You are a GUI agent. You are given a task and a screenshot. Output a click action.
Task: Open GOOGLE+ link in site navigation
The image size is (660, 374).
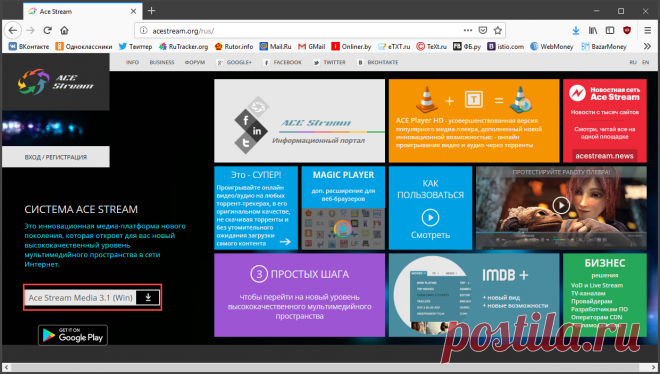[x=234, y=62]
